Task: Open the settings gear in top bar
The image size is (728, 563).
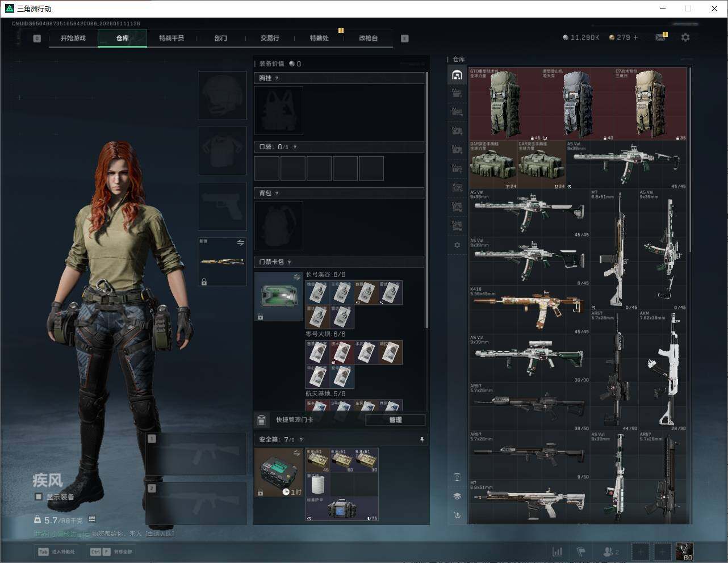Action: 685,37
